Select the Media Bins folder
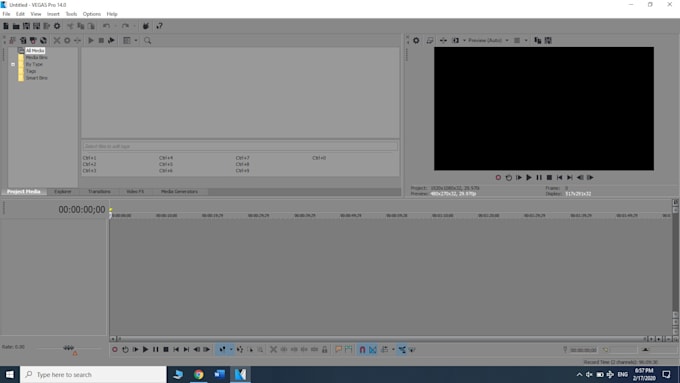This screenshot has width=680, height=383. (x=36, y=57)
